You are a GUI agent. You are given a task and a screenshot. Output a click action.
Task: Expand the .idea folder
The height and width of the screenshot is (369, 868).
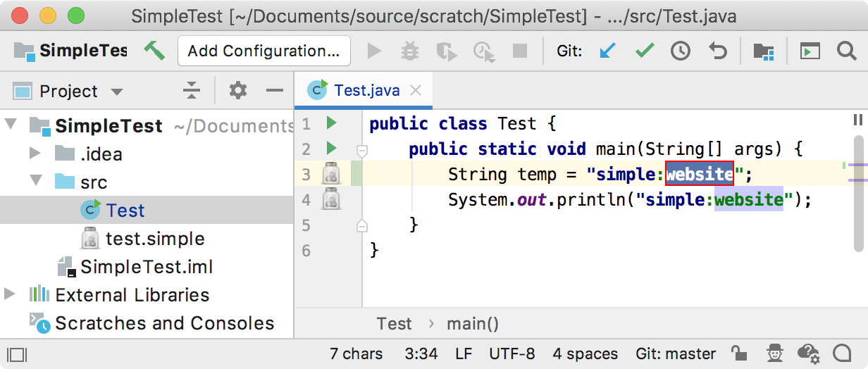(x=35, y=154)
